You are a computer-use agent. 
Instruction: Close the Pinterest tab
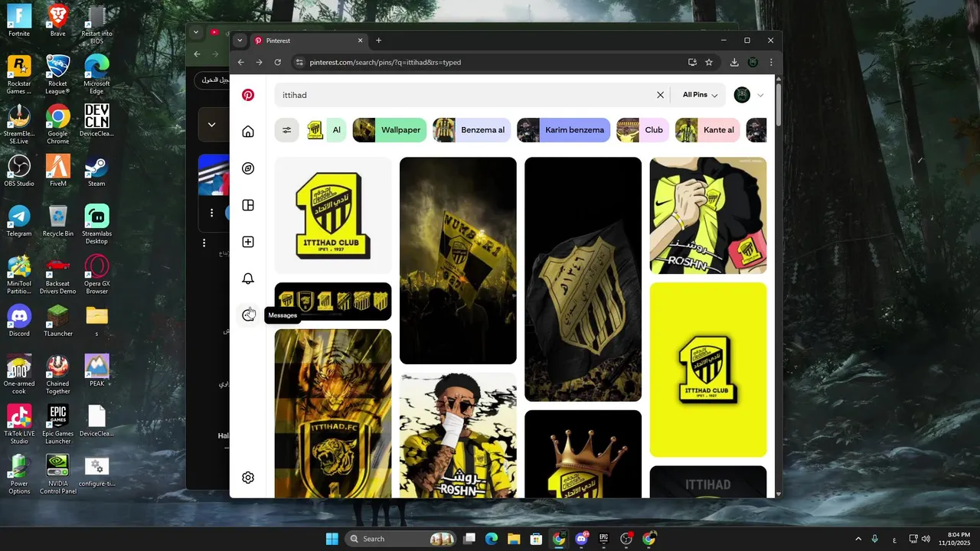click(360, 41)
